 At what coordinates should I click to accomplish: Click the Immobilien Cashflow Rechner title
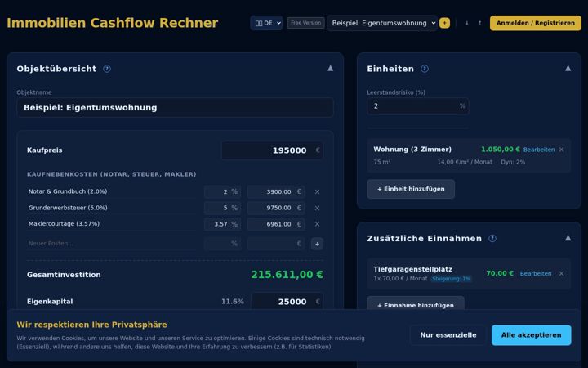click(113, 23)
